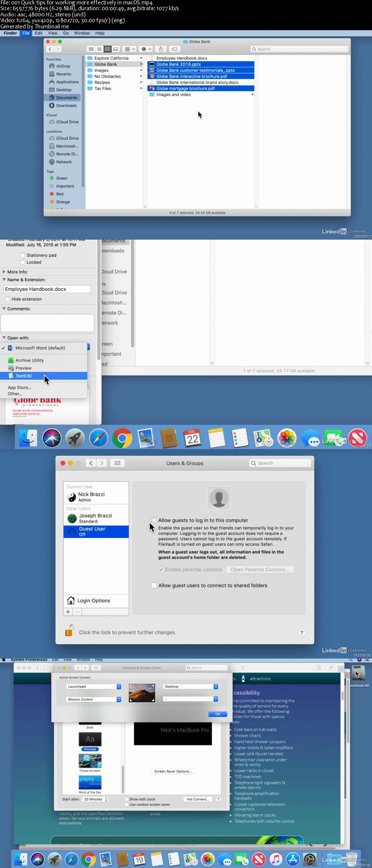The height and width of the screenshot is (868, 372).
Task: Collapse the Open with section
Action: pyautogui.click(x=4, y=338)
